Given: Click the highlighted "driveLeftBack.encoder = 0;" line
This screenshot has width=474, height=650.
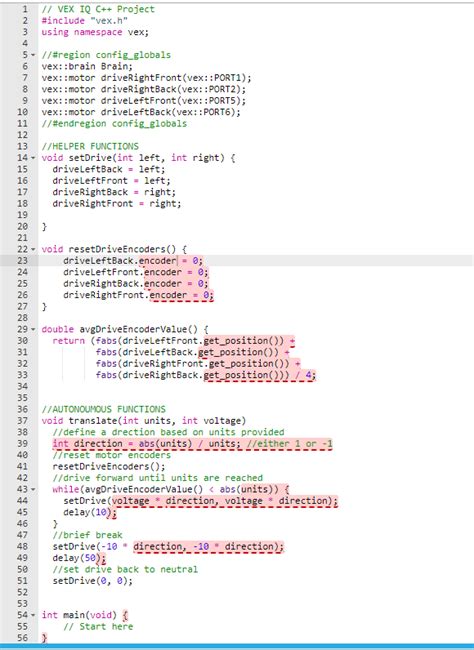Looking at the screenshot, I should point(133,261).
